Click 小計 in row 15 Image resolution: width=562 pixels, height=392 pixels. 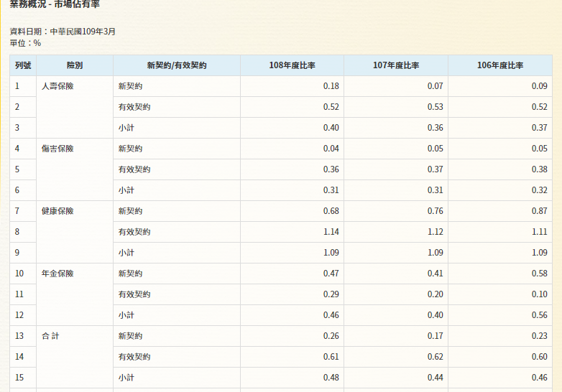click(126, 378)
